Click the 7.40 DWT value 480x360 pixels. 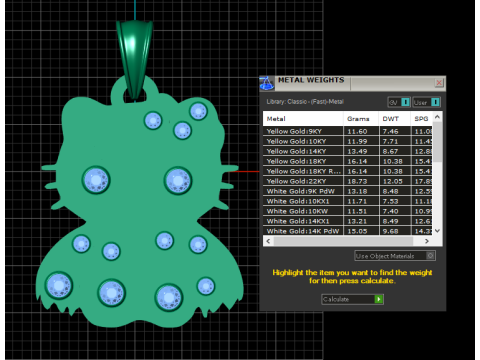[x=390, y=211]
